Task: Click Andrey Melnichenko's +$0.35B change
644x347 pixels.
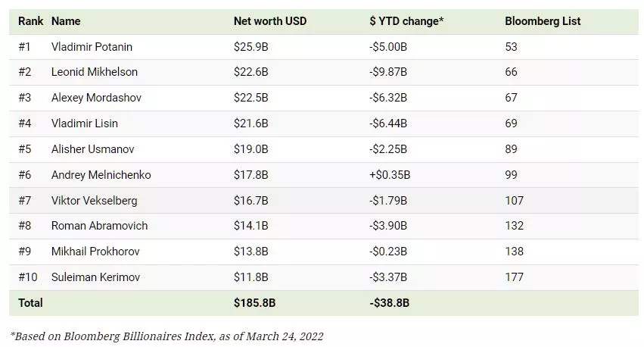Action: click(x=390, y=175)
